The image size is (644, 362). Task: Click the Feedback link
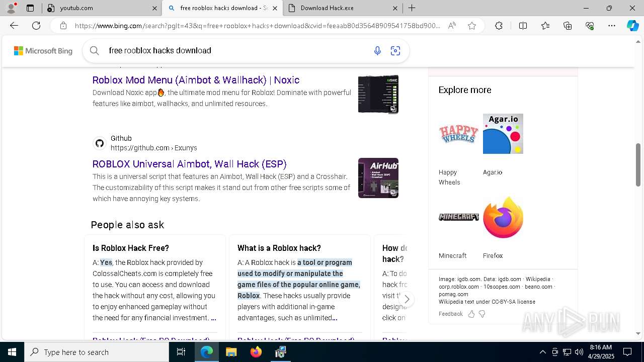(450, 314)
